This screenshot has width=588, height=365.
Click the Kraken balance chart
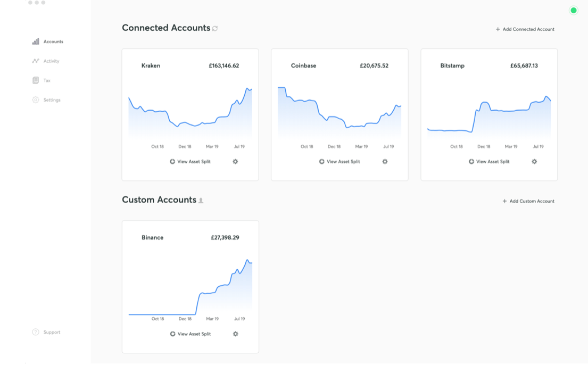click(x=190, y=113)
